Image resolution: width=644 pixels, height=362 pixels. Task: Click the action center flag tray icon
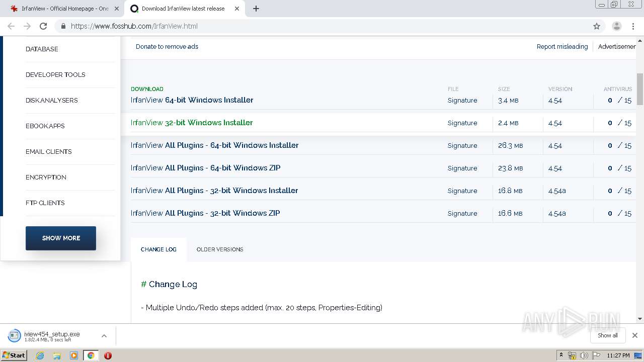(x=596, y=355)
